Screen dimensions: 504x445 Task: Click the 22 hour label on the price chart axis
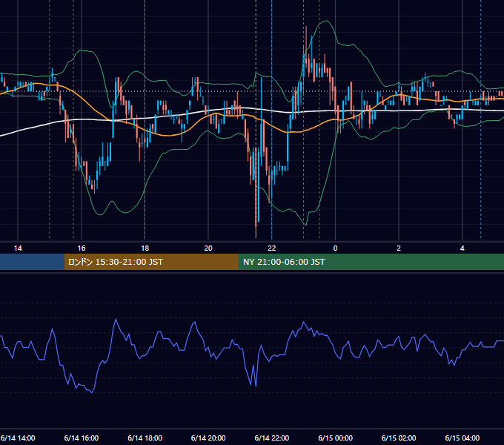pyautogui.click(x=272, y=248)
